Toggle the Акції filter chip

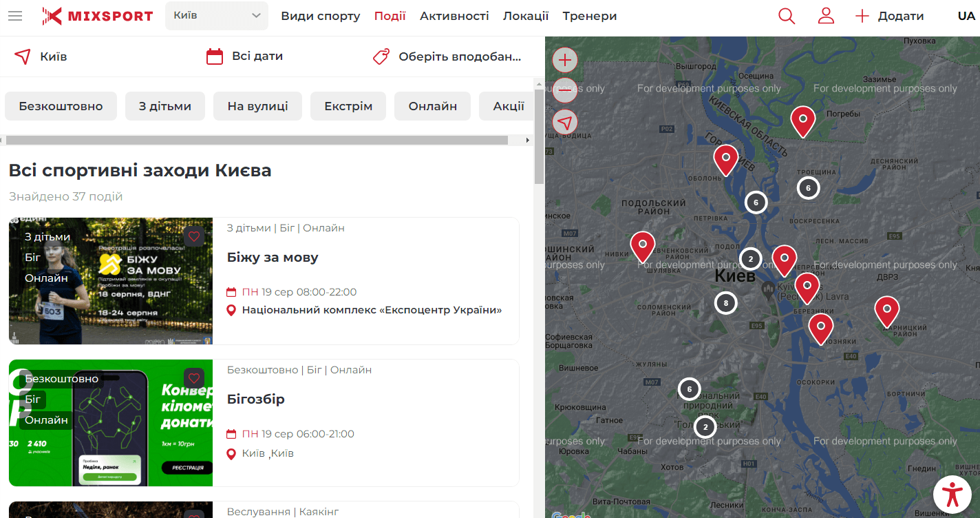click(507, 106)
